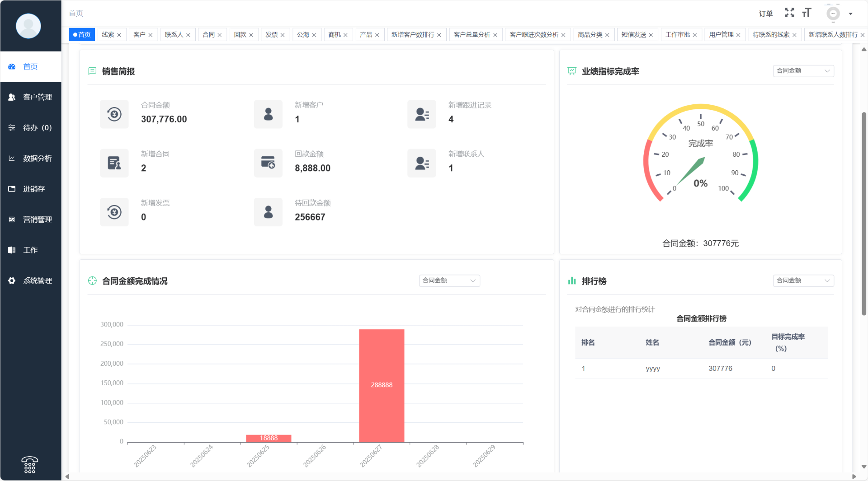
Task: Click the 订单 link in header
Action: 765,14
